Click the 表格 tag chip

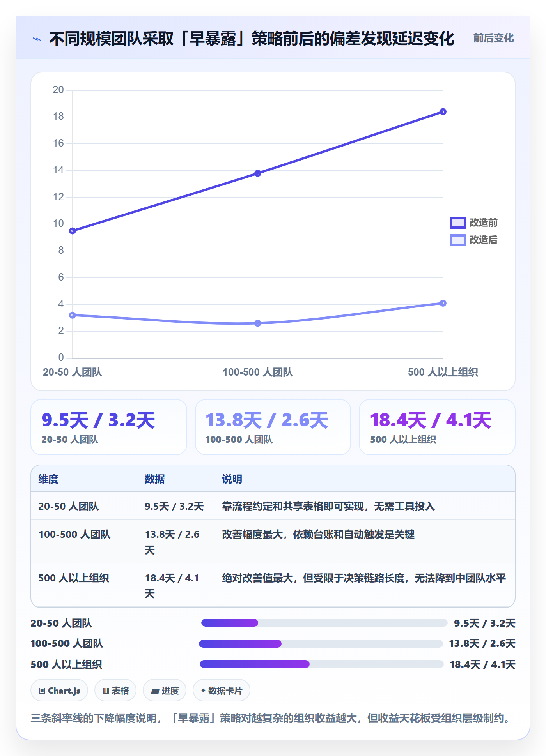pos(115,691)
